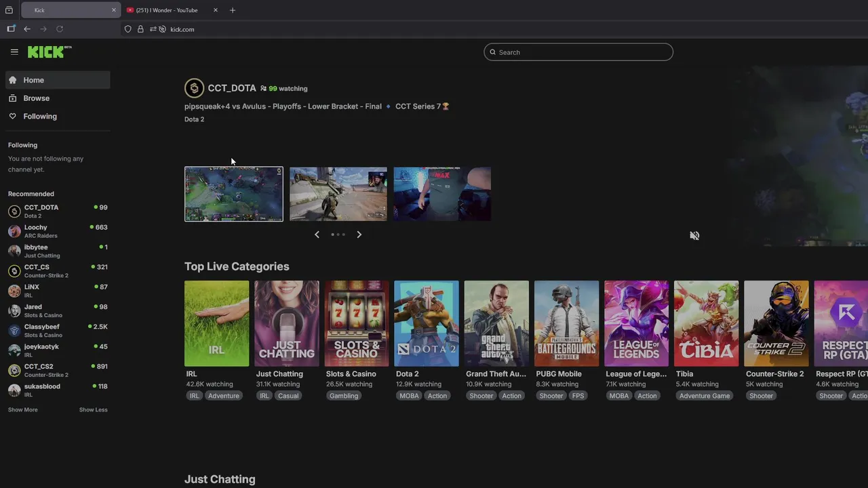
Task: Open the League of Legends category card
Action: [x=636, y=323]
